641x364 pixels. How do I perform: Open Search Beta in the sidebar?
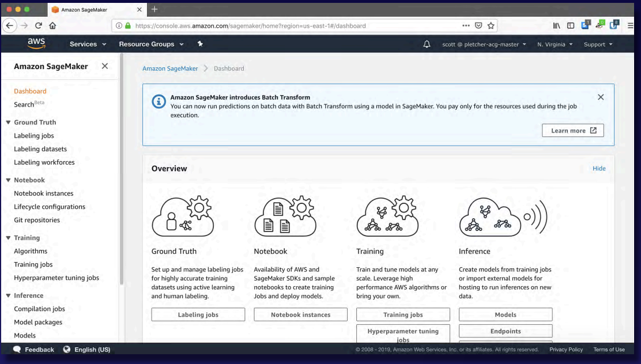(29, 104)
